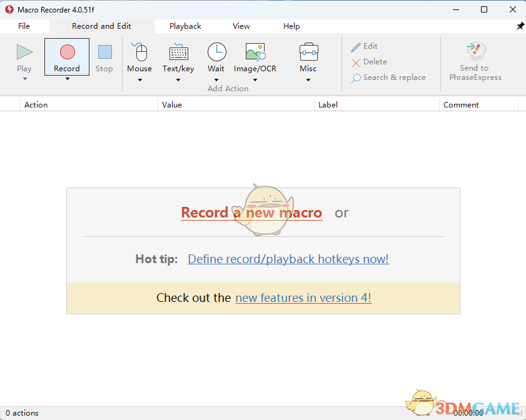Screen dimensions: 526x420
Task: Toggle the pin-on-top icon
Action: point(520,26)
